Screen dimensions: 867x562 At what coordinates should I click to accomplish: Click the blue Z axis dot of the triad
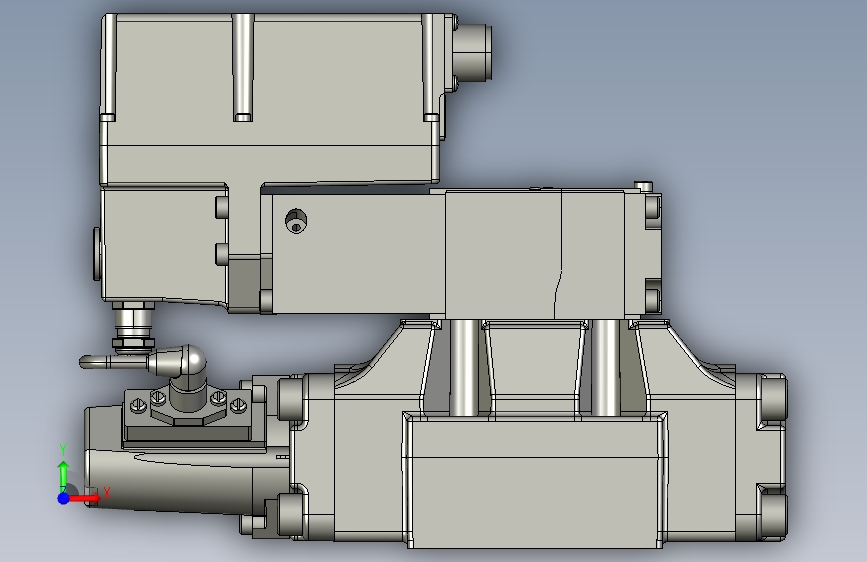click(x=63, y=498)
